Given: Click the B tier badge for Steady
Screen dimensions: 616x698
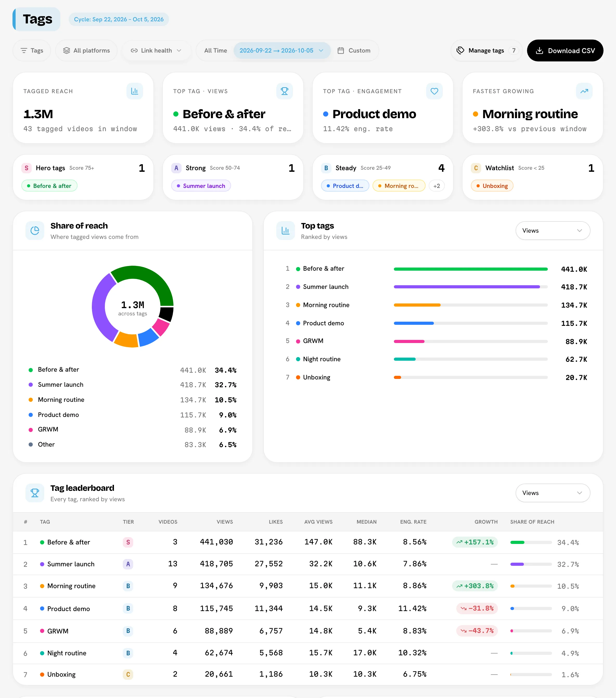Looking at the screenshot, I should [326, 168].
